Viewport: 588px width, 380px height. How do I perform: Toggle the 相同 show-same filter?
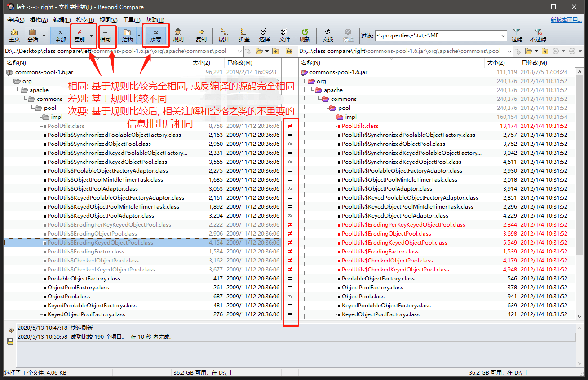(x=105, y=35)
